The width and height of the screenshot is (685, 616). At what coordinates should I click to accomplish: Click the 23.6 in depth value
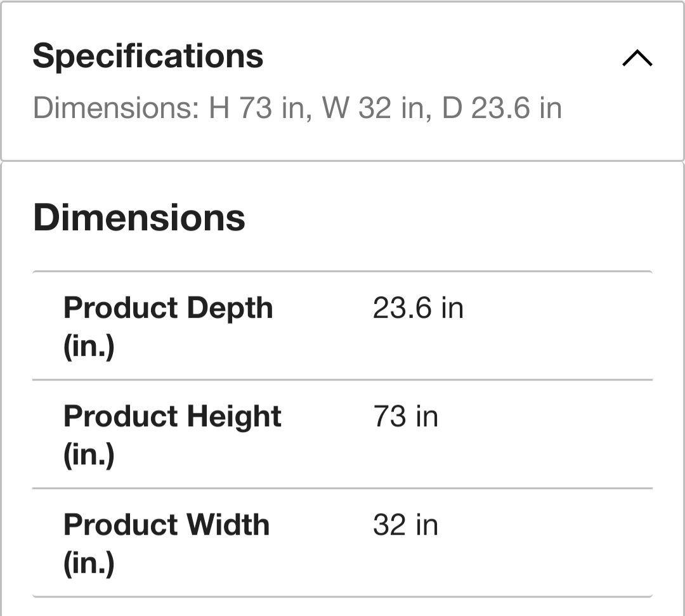coord(418,308)
